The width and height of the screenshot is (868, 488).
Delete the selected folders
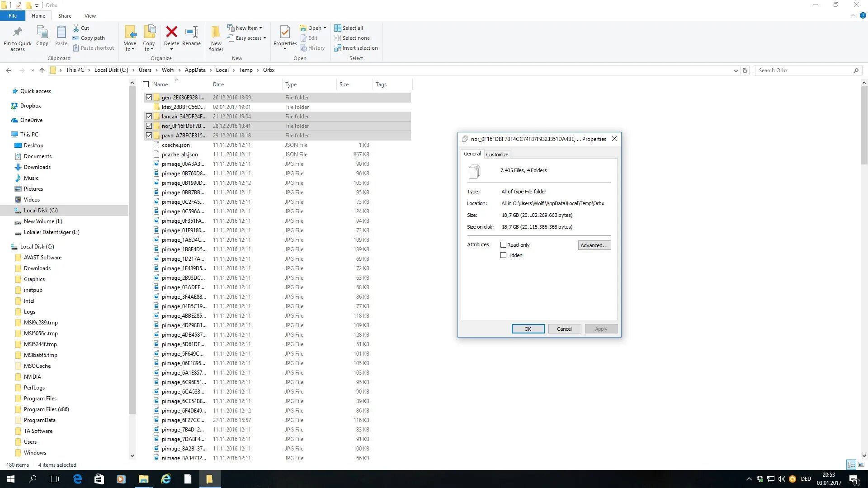tap(171, 36)
